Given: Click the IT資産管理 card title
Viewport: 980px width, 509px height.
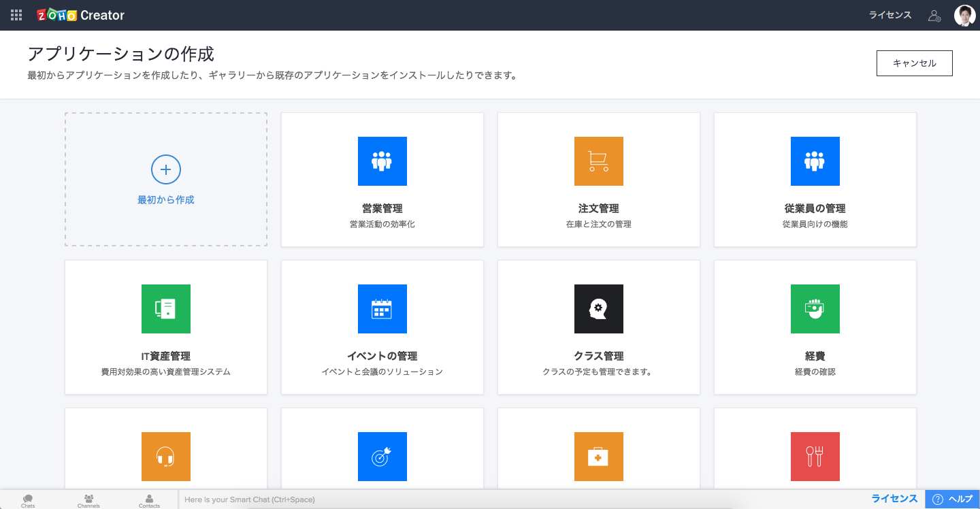Looking at the screenshot, I should click(x=166, y=357).
